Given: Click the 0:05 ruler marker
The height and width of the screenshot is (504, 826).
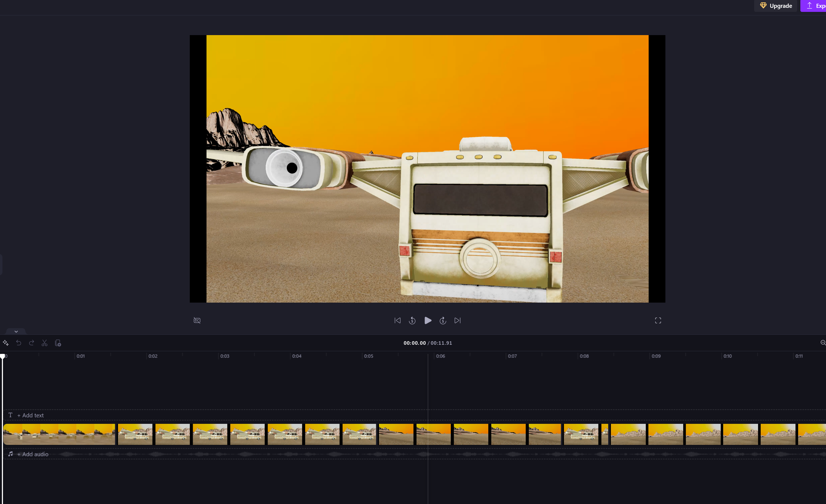Looking at the screenshot, I should (x=368, y=356).
